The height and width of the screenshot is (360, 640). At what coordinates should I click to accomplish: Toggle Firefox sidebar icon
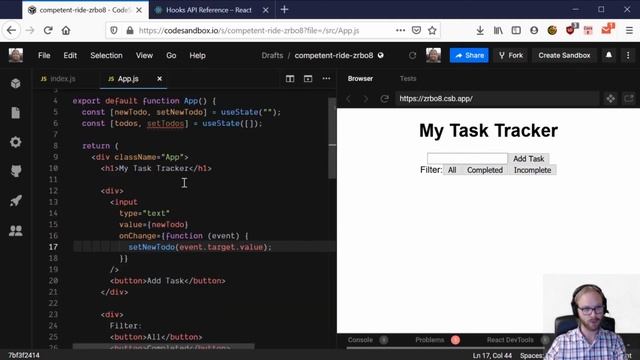(x=516, y=30)
